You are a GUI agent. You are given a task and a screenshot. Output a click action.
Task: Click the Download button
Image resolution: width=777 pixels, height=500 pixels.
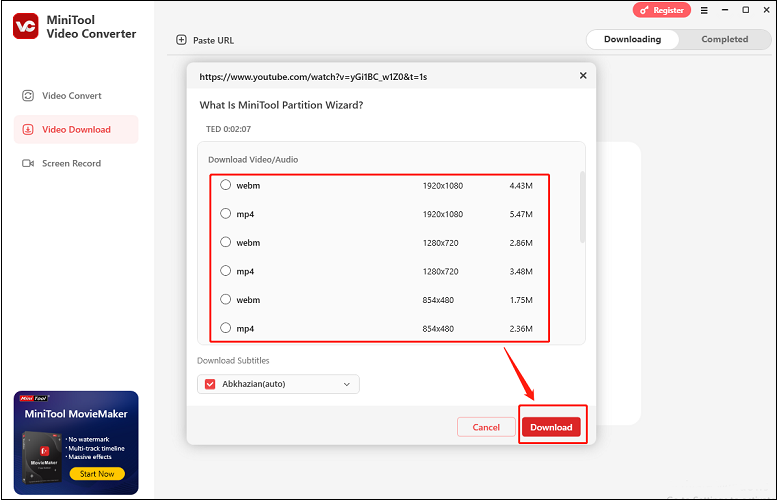[x=551, y=427]
